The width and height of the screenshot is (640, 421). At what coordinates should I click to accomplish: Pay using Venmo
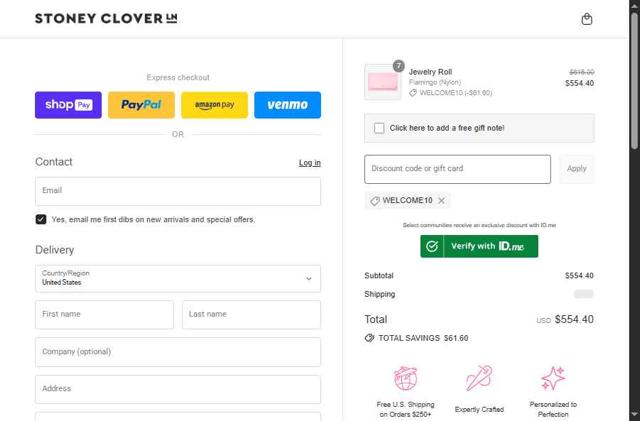pos(287,105)
